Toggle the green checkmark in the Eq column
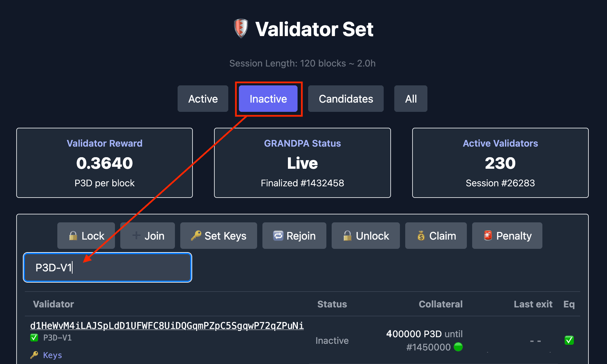The width and height of the screenshot is (607, 364). (x=569, y=340)
